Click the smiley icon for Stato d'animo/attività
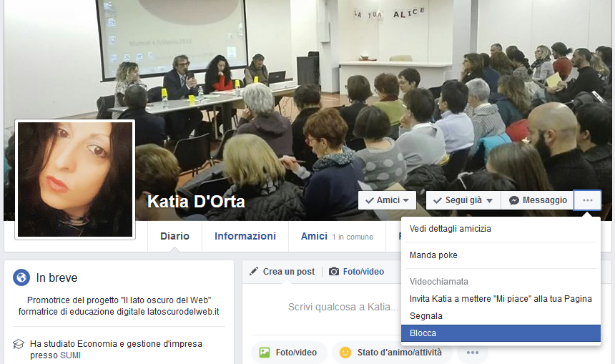The height and width of the screenshot is (364, 615). (345, 353)
